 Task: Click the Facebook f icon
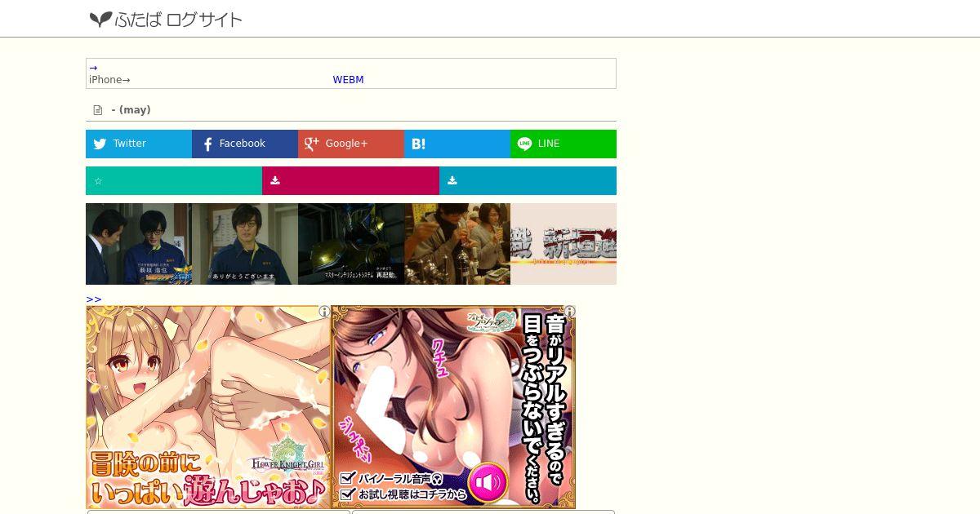[x=207, y=144]
